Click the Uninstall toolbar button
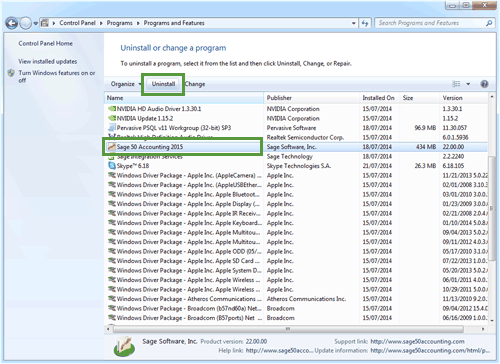This screenshot has width=500, height=364. click(x=163, y=84)
